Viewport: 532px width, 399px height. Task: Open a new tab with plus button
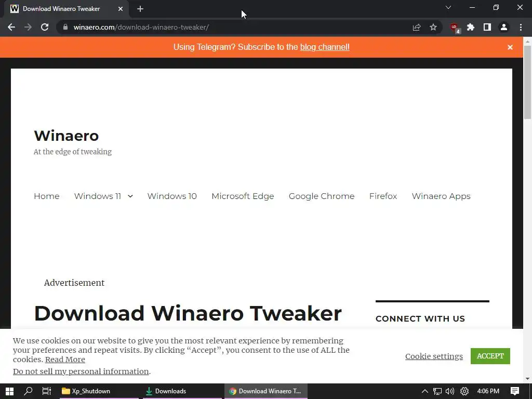click(140, 9)
